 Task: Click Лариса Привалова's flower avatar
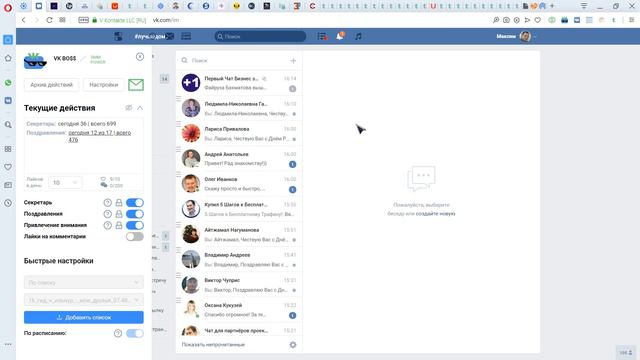[191, 133]
